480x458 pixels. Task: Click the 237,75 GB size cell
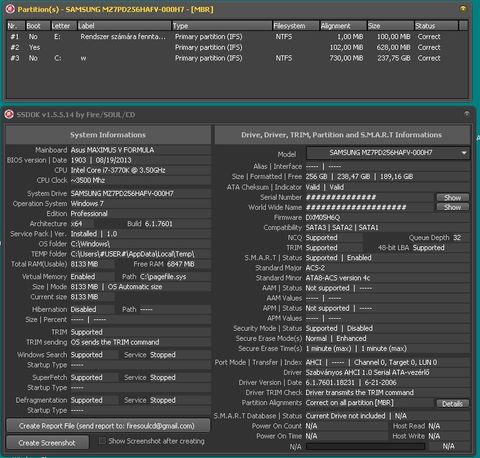coord(394,58)
